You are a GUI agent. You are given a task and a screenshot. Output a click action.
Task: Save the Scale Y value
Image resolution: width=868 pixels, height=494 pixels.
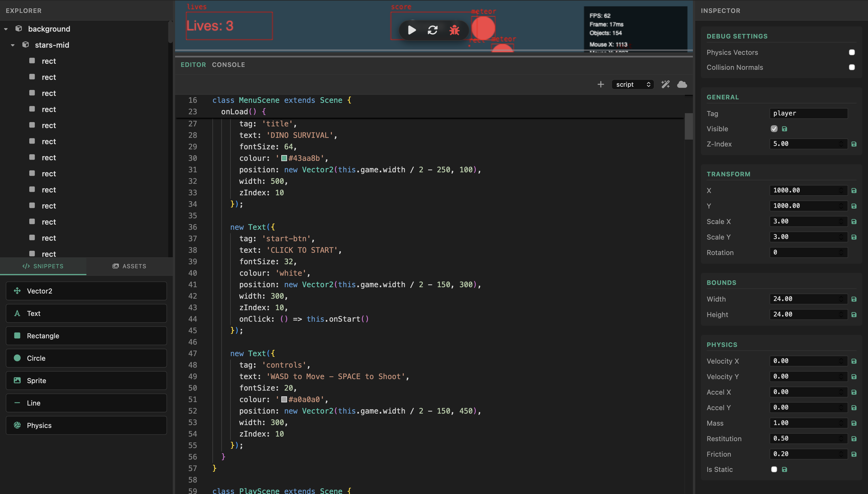[x=854, y=237]
